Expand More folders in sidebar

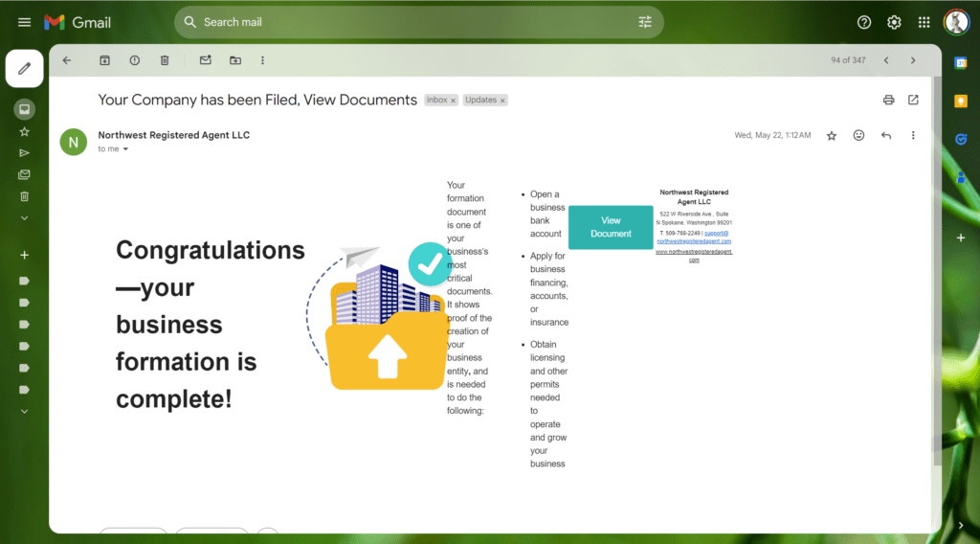click(24, 218)
